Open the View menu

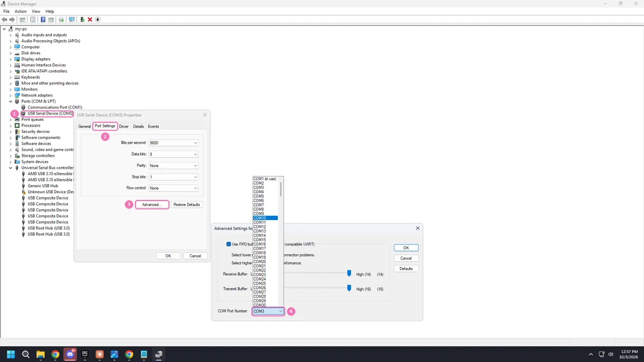36,11
